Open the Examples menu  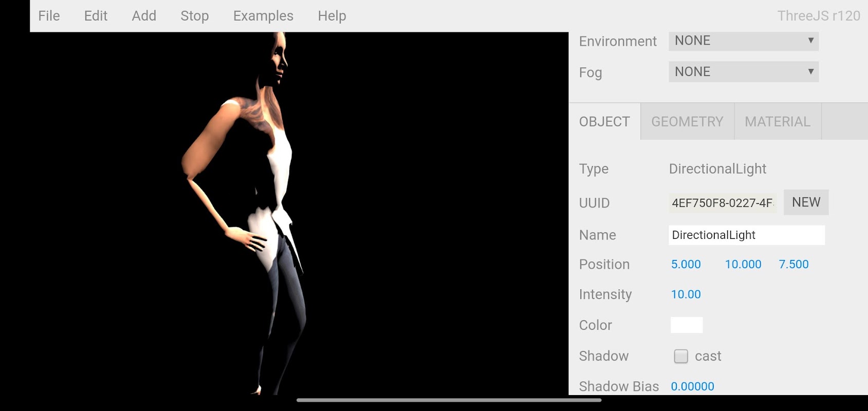click(263, 16)
